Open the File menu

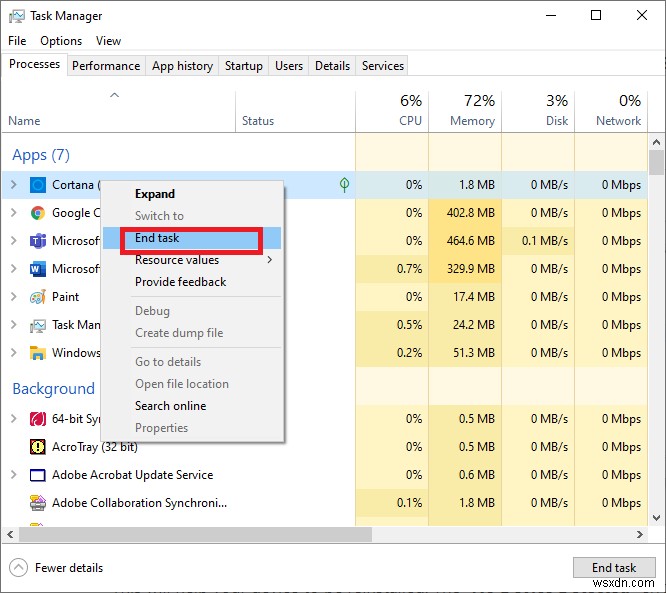(17, 41)
